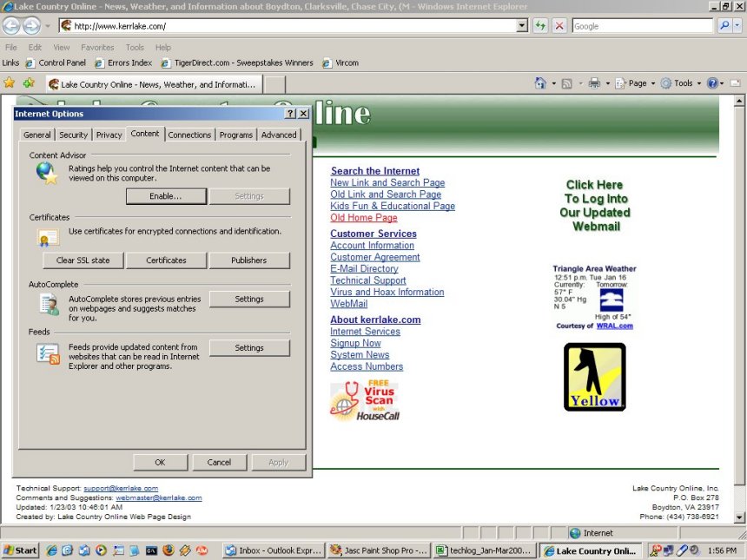Click the AutoComplete section person icon
Viewport: 747px width, 560px height.
50,304
